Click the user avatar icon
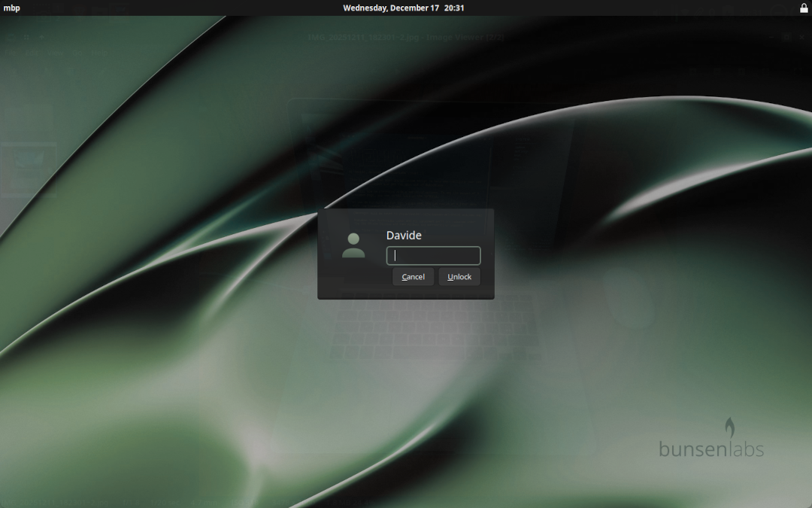The height and width of the screenshot is (508, 812). click(353, 245)
